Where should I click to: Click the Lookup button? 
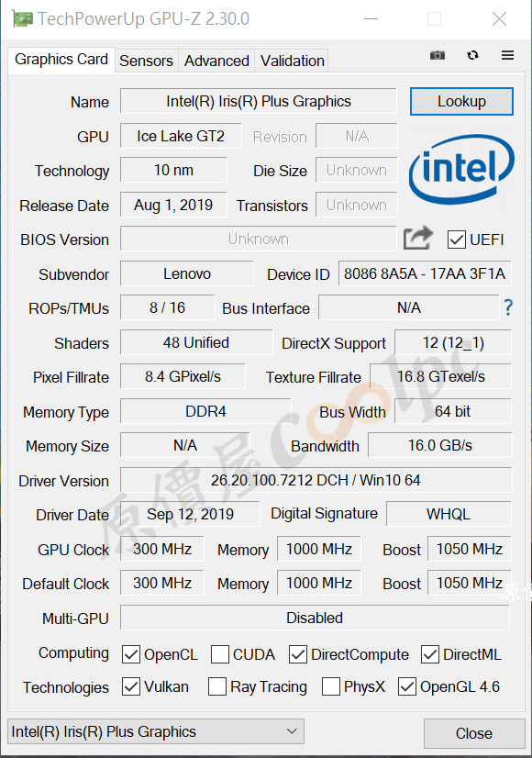(x=461, y=102)
